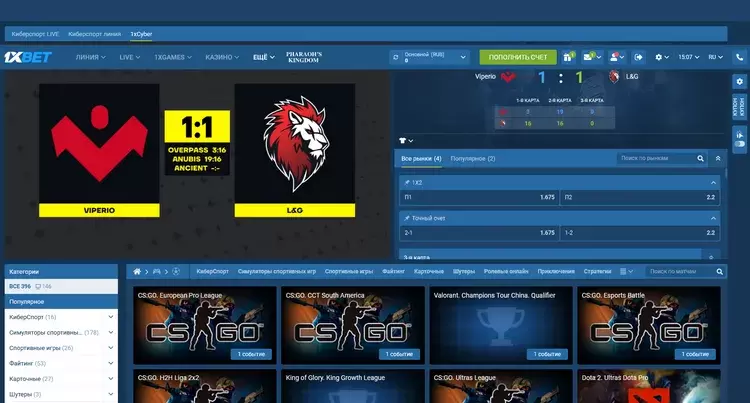
Task: Bet on exact score 2-1
Action: (x=479, y=233)
